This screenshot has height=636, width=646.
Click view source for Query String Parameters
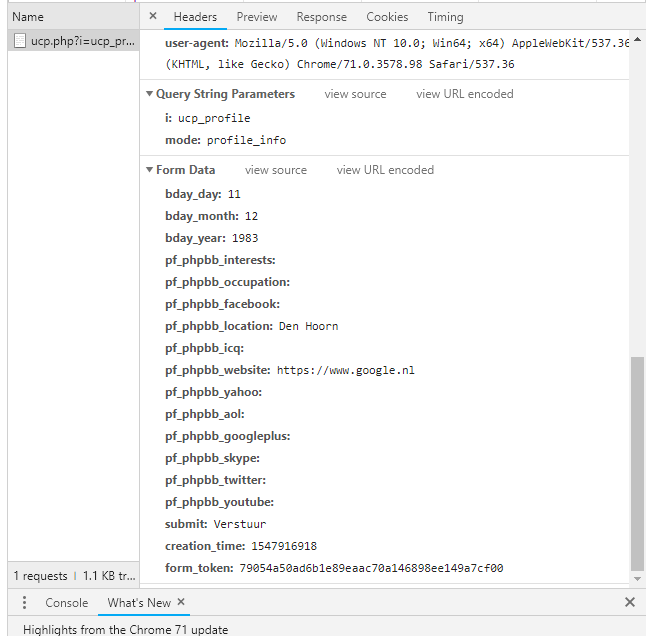(x=355, y=94)
